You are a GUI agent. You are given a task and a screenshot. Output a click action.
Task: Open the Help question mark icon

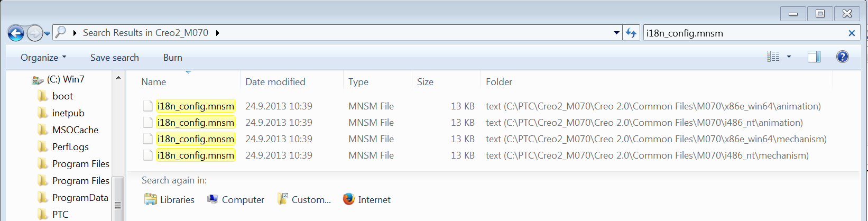842,57
